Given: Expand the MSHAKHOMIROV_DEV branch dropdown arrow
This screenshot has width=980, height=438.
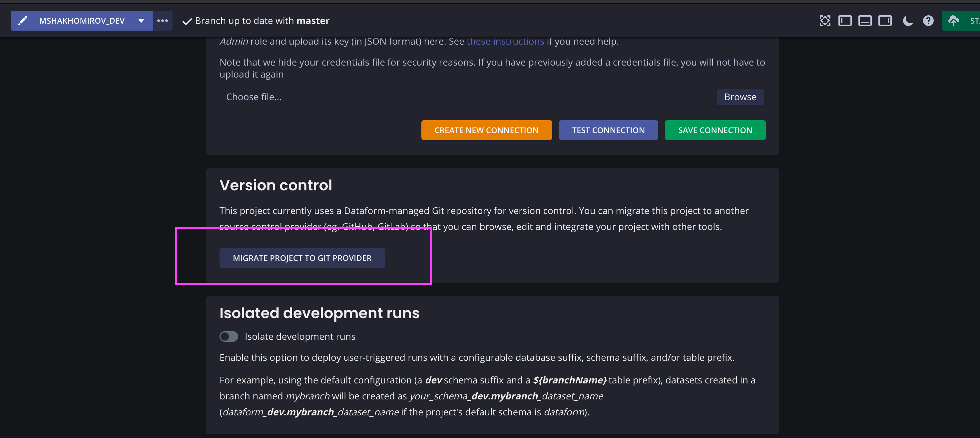Looking at the screenshot, I should click(141, 21).
